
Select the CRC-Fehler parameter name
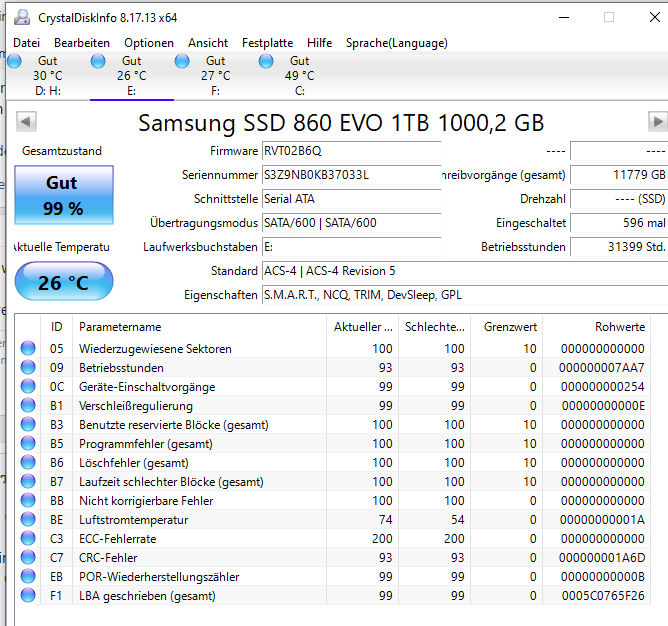pos(108,558)
